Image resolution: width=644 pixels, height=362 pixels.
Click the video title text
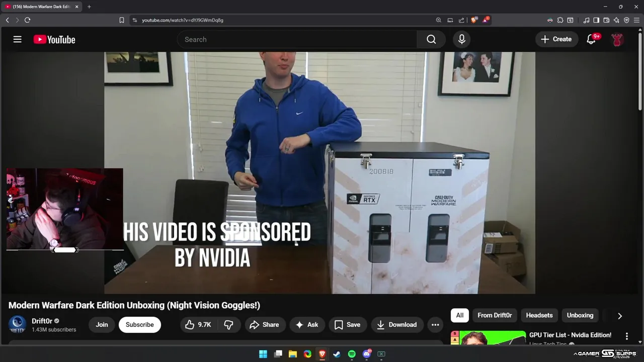tap(134, 305)
